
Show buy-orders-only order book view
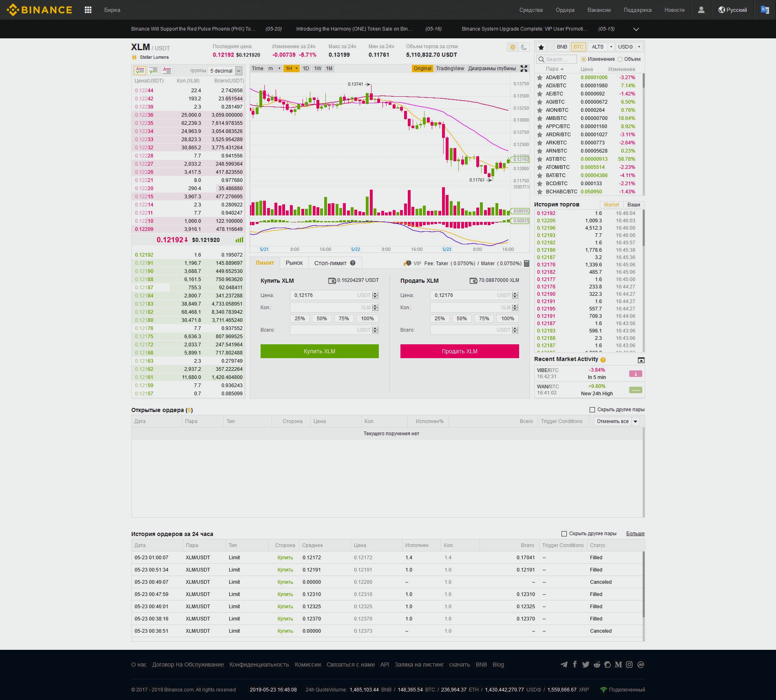tap(153, 70)
